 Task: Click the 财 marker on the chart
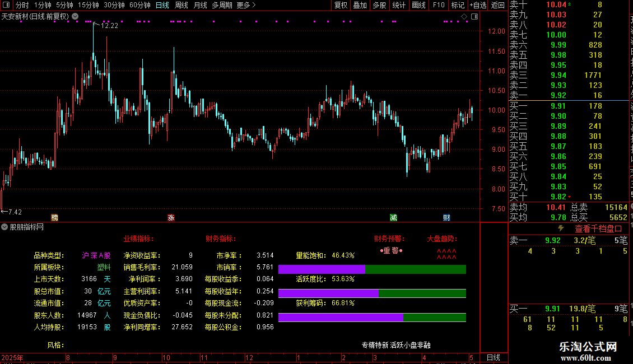(446, 217)
